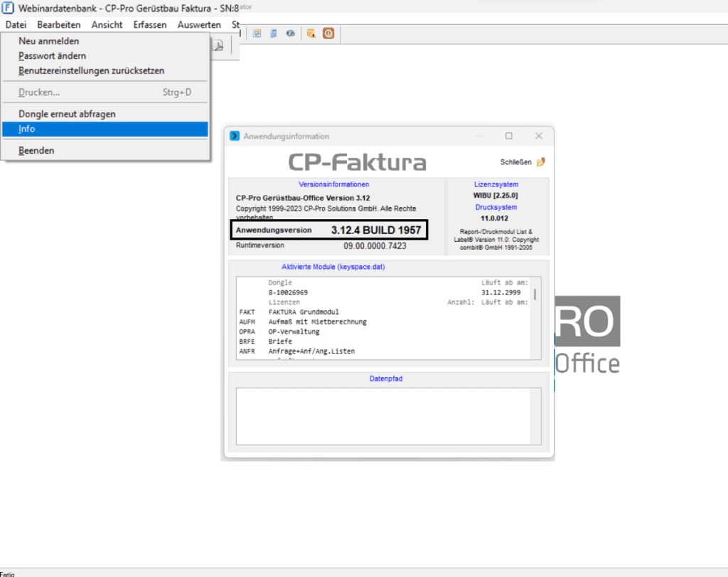Select Passwort ändern menu entry

click(x=105, y=55)
